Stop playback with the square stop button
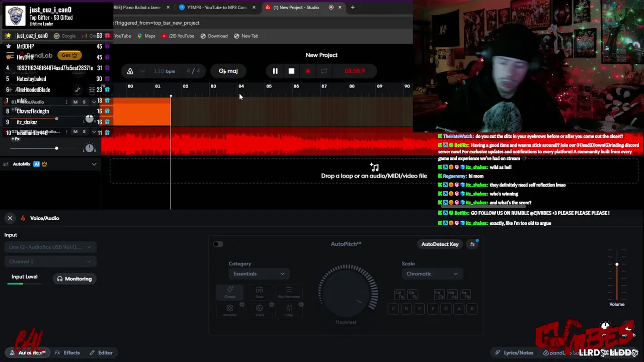The height and width of the screenshot is (362, 644). pos(291,71)
